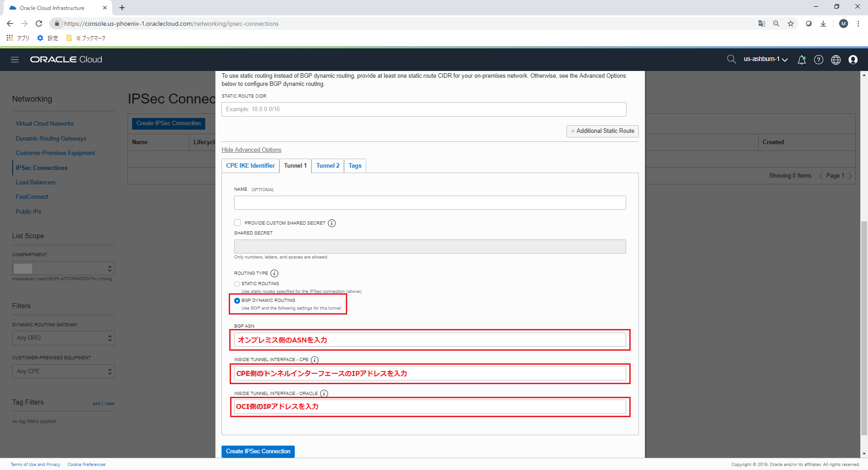This screenshot has height=470, width=868.
Task: Go to next page chevron
Action: 850,176
